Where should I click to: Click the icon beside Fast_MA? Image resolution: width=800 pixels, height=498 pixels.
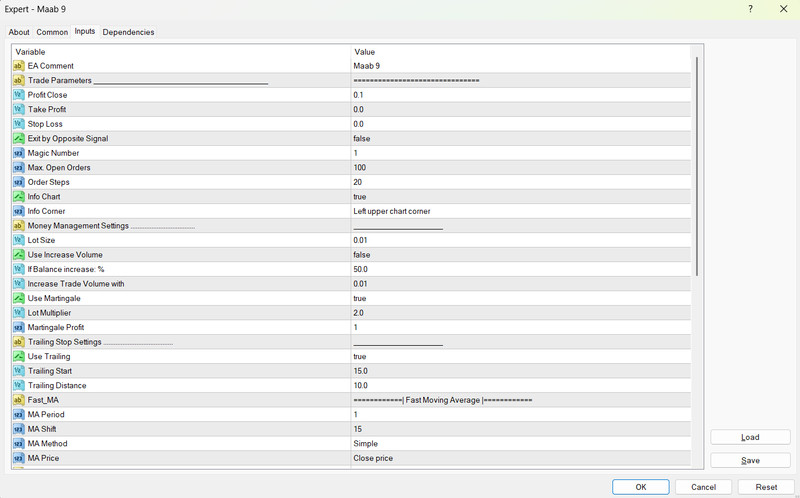[18, 401]
